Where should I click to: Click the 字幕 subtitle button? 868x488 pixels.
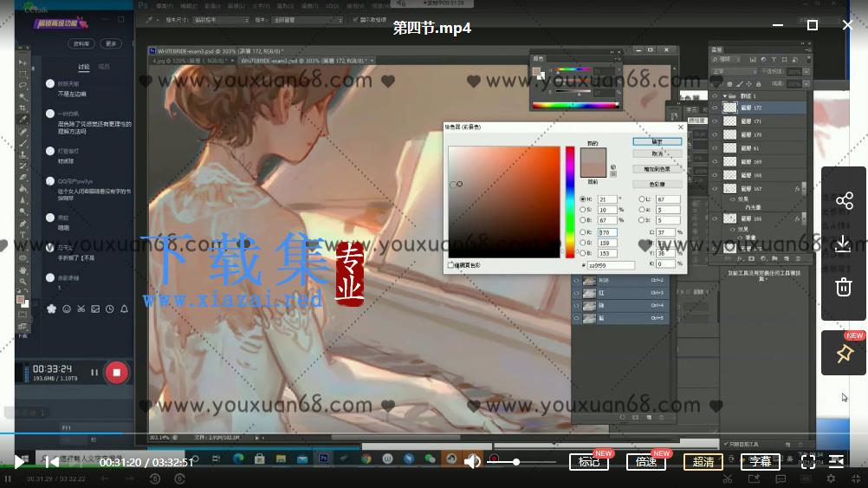760,462
